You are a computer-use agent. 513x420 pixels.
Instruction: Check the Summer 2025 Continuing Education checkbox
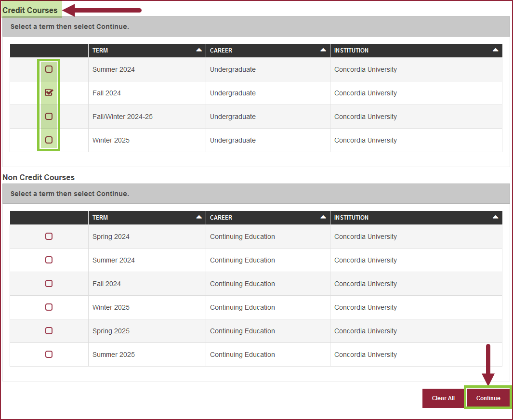[x=49, y=354]
